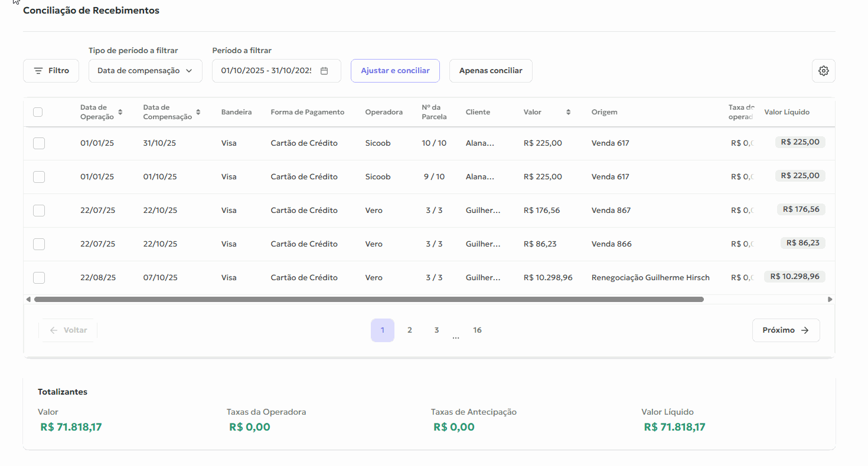Screen dimensions: 868x466
Task: Check the row for Venda 867
Action: pos(39,211)
